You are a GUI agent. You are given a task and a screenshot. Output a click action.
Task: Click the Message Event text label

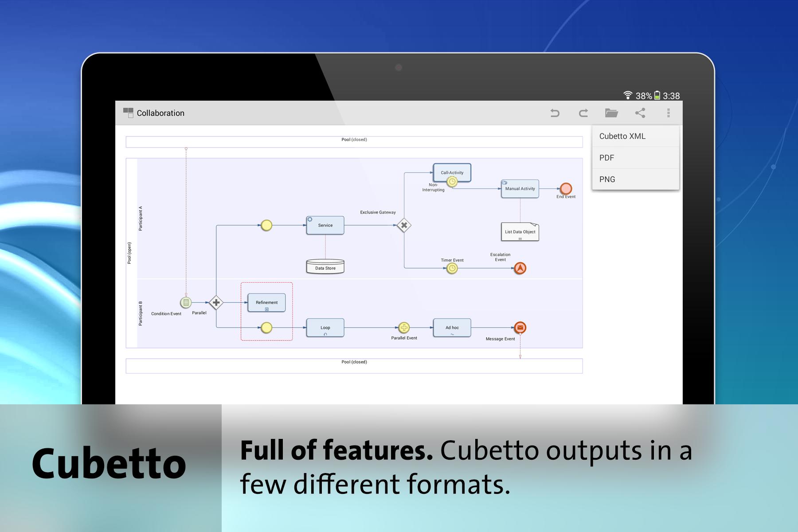[500, 339]
